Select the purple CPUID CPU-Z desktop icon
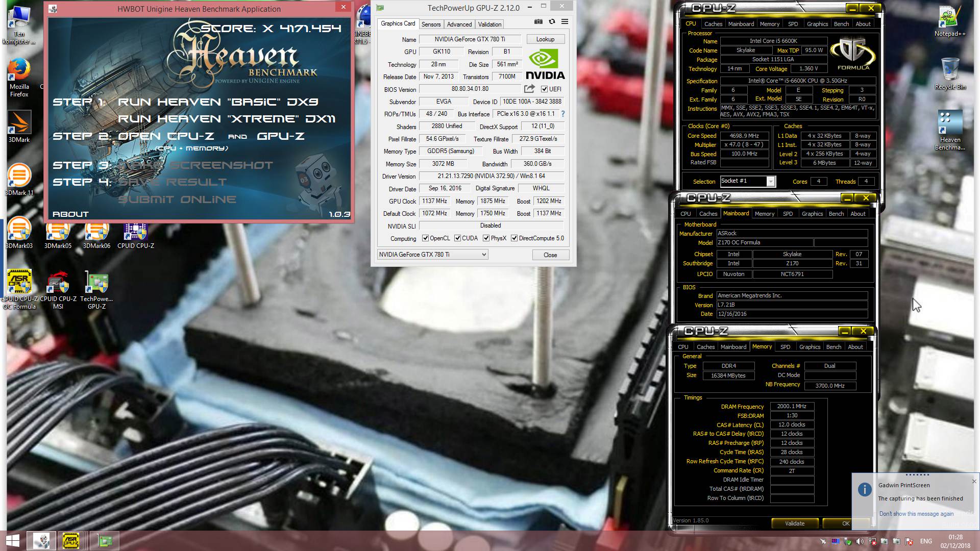This screenshot has height=551, width=980. click(135, 236)
